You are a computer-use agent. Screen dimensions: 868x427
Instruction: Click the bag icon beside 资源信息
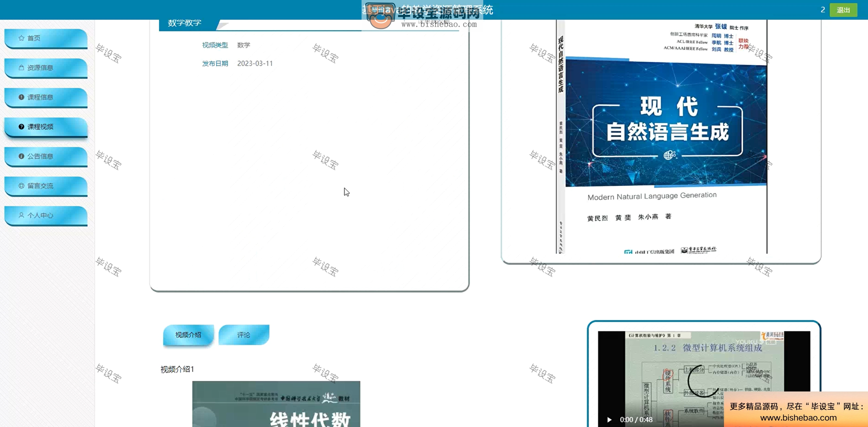pyautogui.click(x=21, y=68)
